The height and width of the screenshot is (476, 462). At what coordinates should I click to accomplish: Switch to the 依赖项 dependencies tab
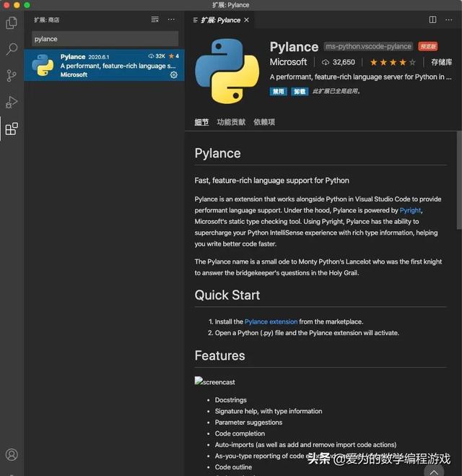pos(264,122)
